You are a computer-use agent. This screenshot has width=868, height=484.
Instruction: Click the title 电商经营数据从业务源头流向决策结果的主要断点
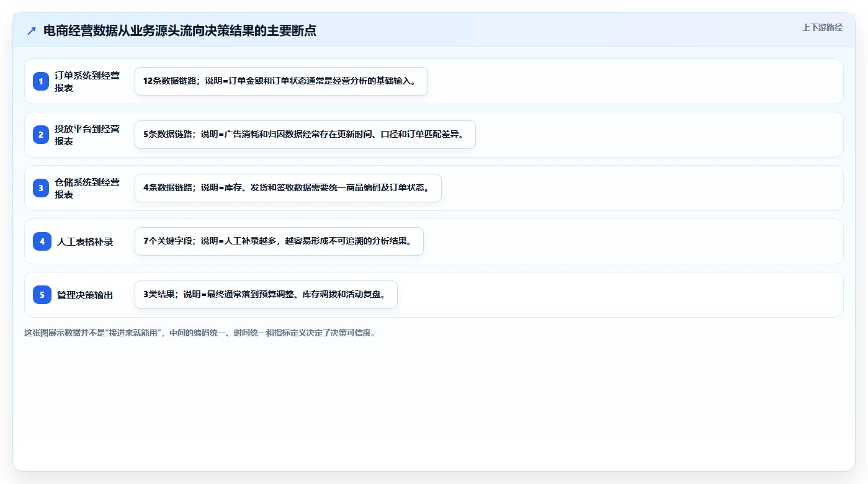[x=180, y=31]
